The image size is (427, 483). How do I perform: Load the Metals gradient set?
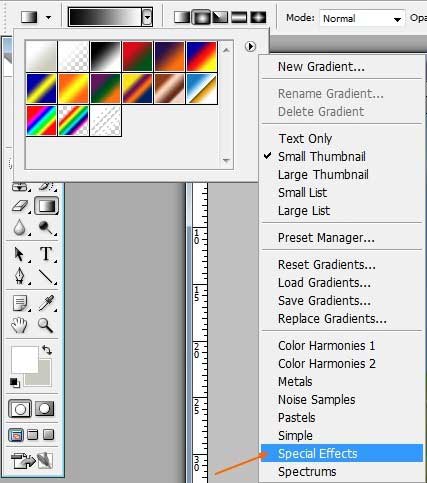[x=295, y=382]
